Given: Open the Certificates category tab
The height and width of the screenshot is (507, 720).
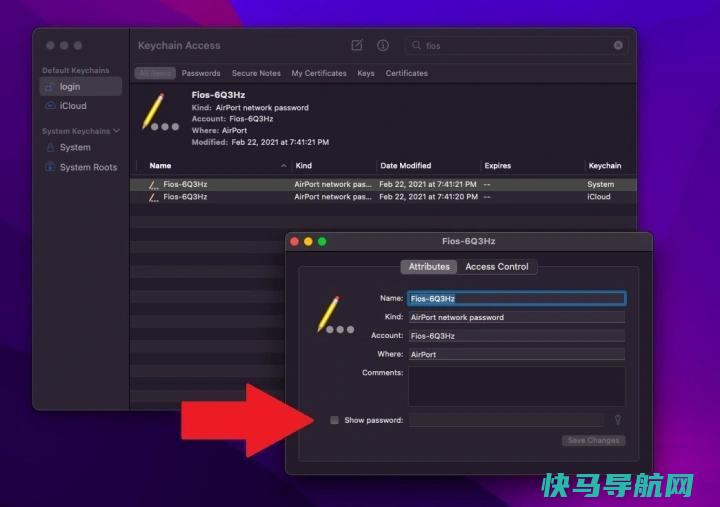Looking at the screenshot, I should pyautogui.click(x=407, y=73).
